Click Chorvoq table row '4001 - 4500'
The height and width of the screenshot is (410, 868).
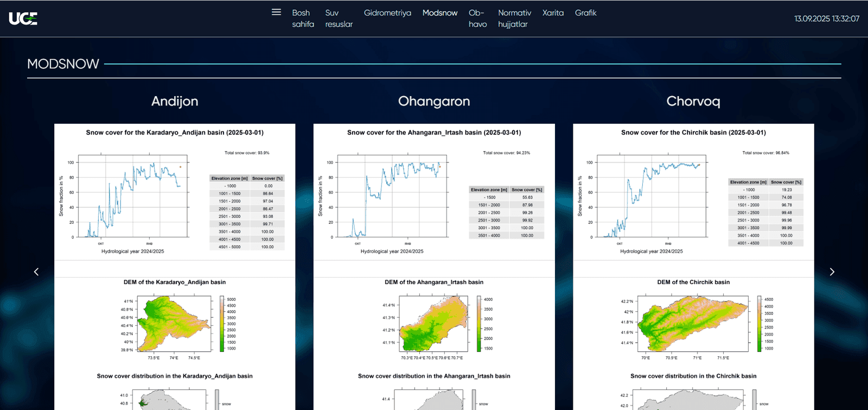766,243
